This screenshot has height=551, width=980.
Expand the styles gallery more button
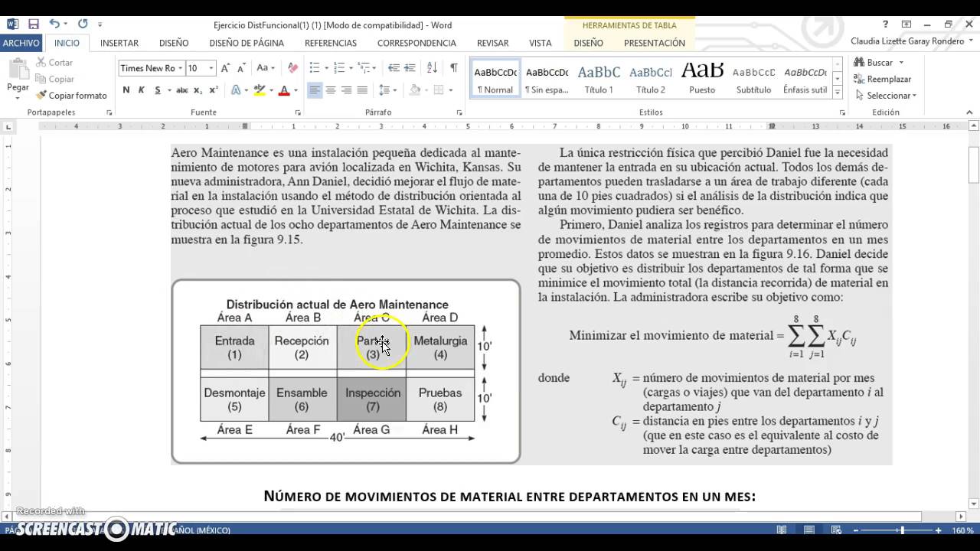[838, 93]
